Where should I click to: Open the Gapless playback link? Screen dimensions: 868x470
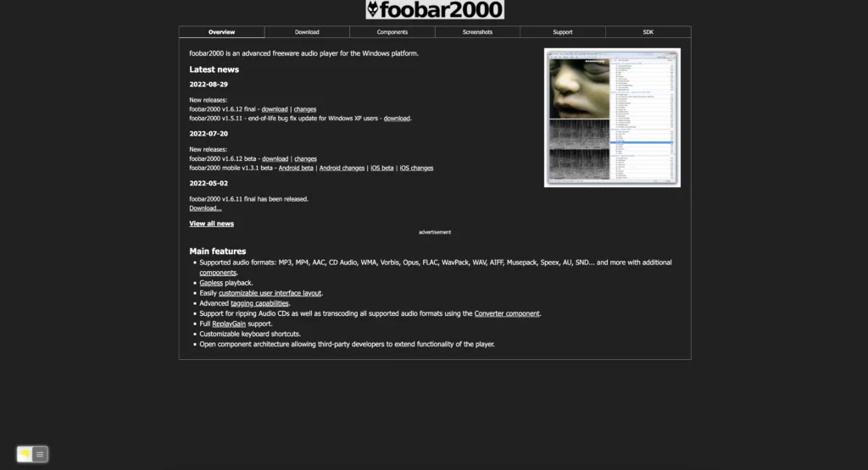[211, 283]
